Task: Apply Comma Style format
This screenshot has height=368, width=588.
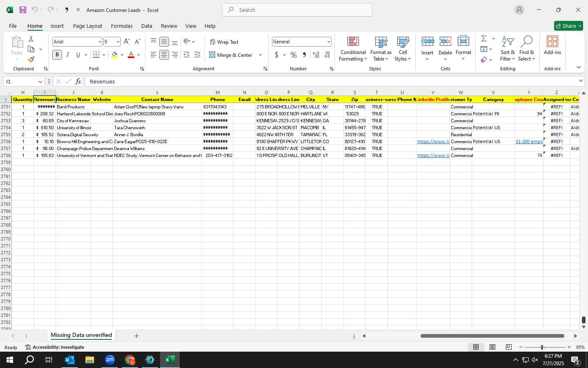Action: [304, 55]
